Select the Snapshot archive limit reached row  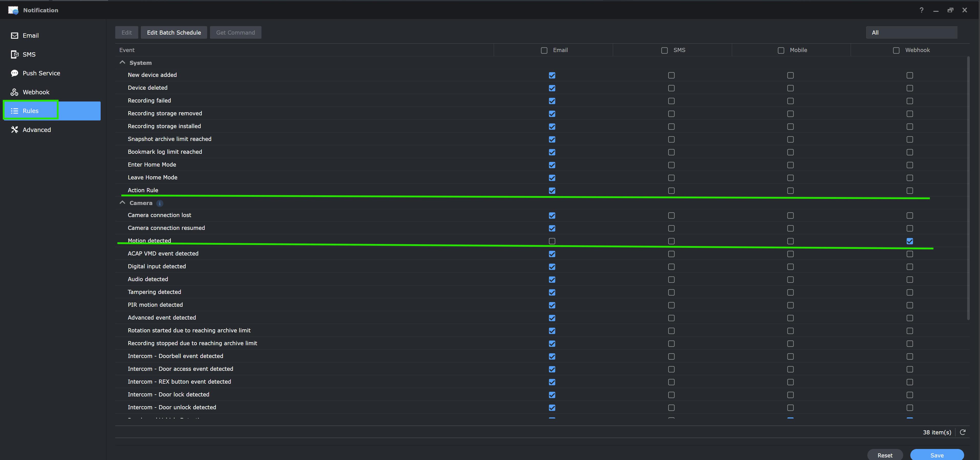click(541, 139)
